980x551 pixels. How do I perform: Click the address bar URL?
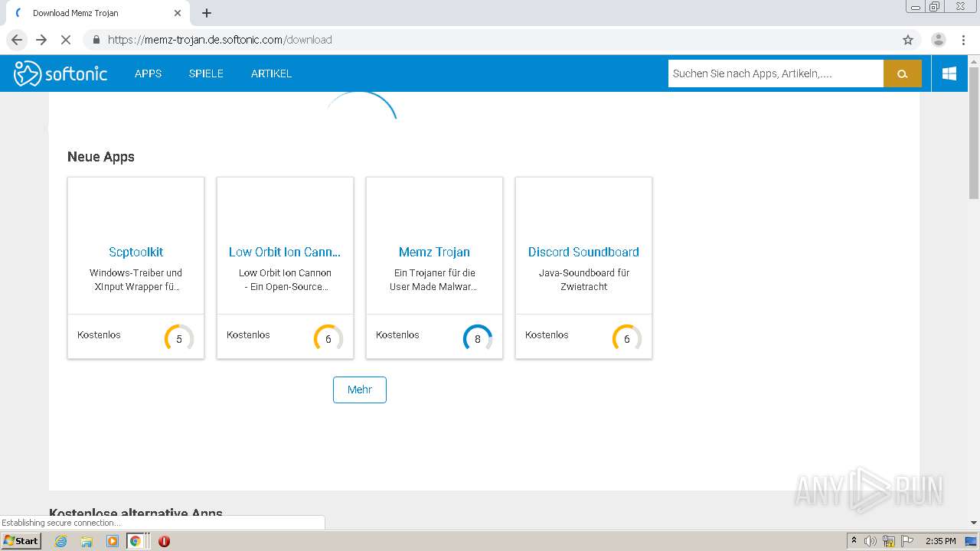[220, 40]
